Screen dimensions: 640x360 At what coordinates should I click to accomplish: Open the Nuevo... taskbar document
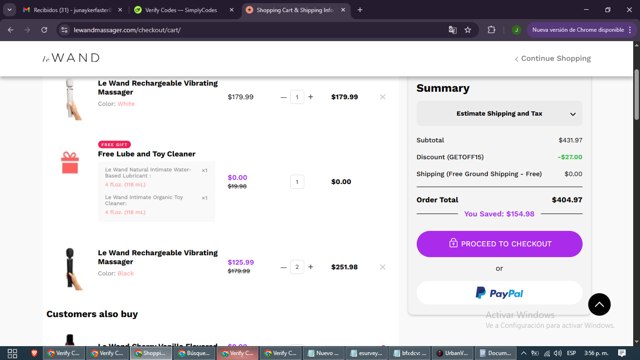pos(324,353)
